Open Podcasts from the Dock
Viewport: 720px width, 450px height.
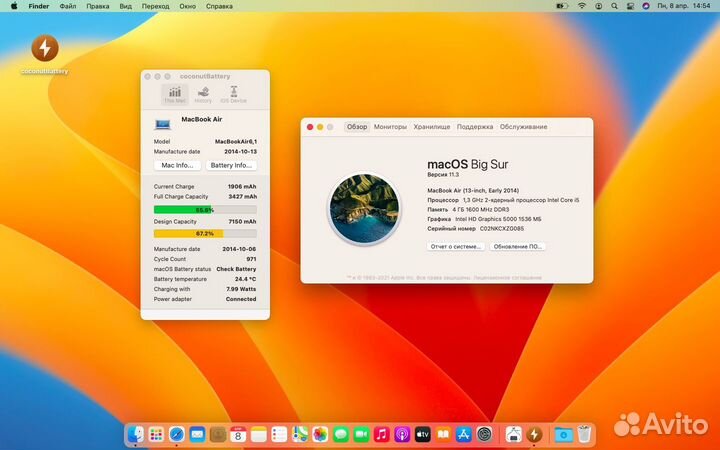click(402, 434)
